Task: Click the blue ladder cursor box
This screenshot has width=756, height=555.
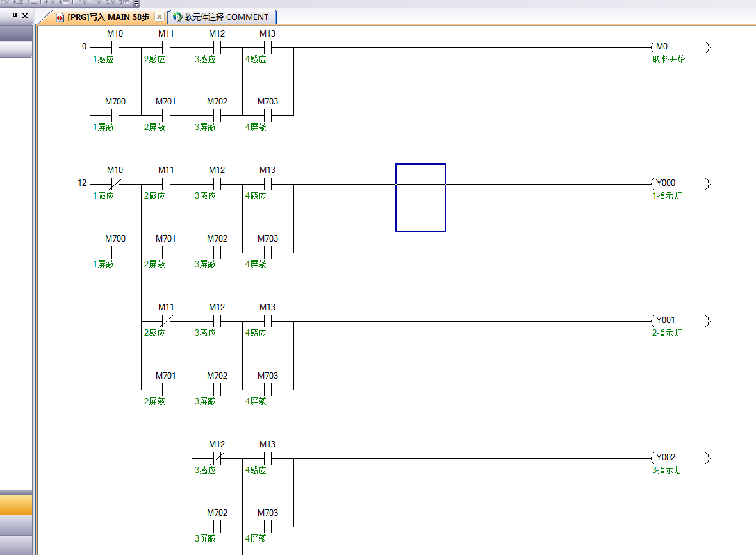Action: [x=420, y=197]
